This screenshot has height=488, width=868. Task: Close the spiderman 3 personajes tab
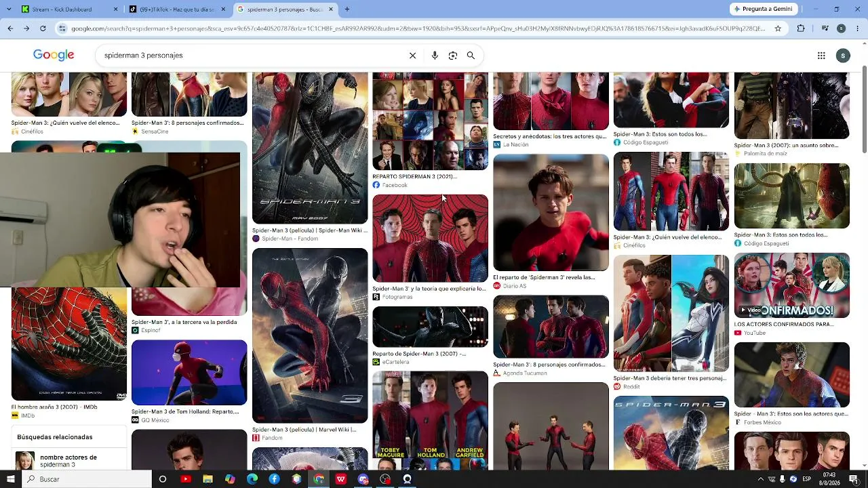click(x=331, y=9)
